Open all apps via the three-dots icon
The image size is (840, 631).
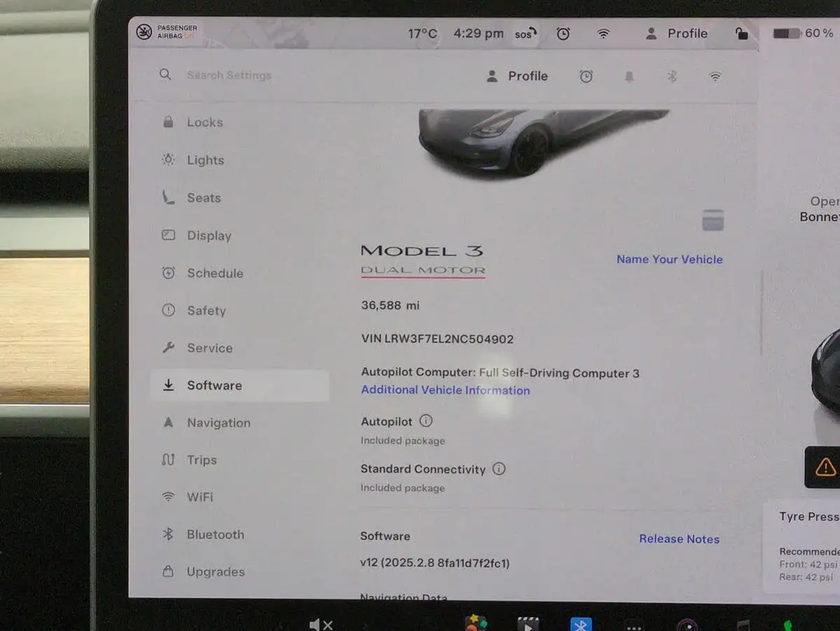634,627
